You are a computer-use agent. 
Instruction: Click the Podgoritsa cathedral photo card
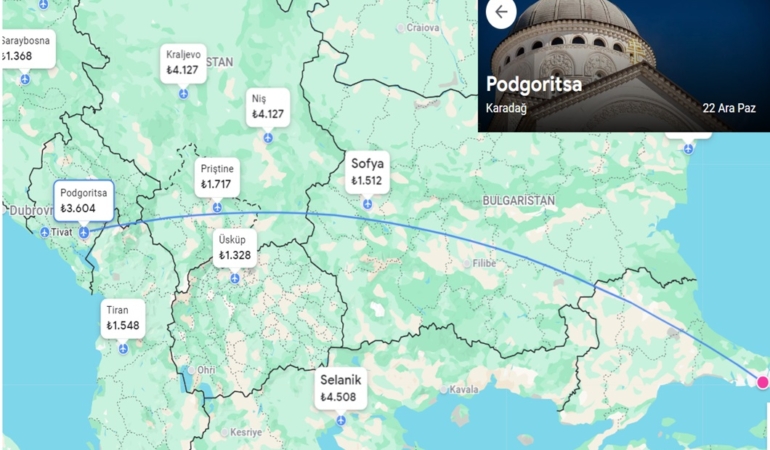pyautogui.click(x=624, y=66)
